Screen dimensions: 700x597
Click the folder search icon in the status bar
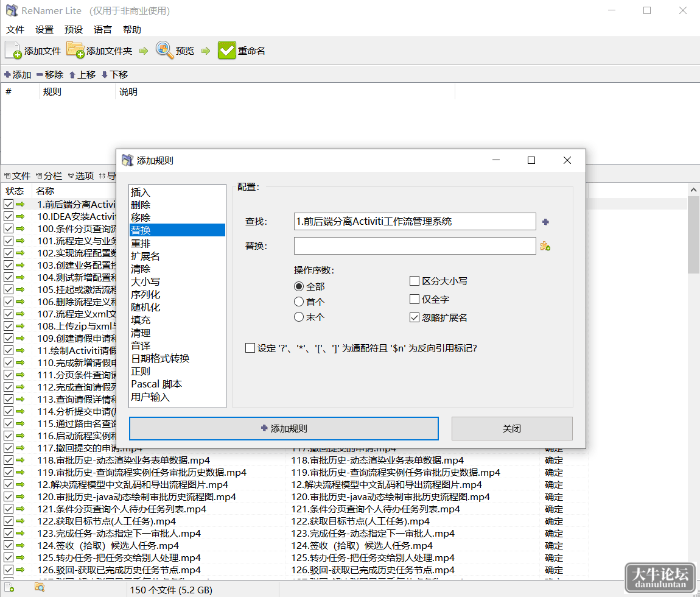click(40, 587)
